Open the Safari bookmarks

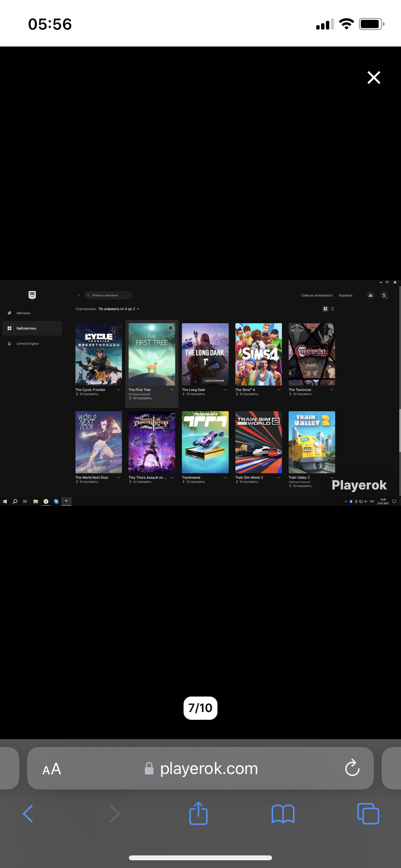tap(283, 814)
